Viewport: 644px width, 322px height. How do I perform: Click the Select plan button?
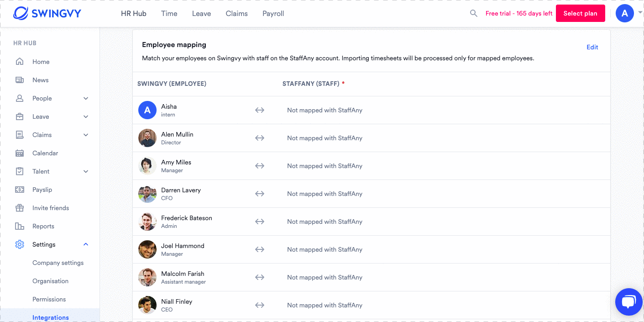(x=580, y=13)
